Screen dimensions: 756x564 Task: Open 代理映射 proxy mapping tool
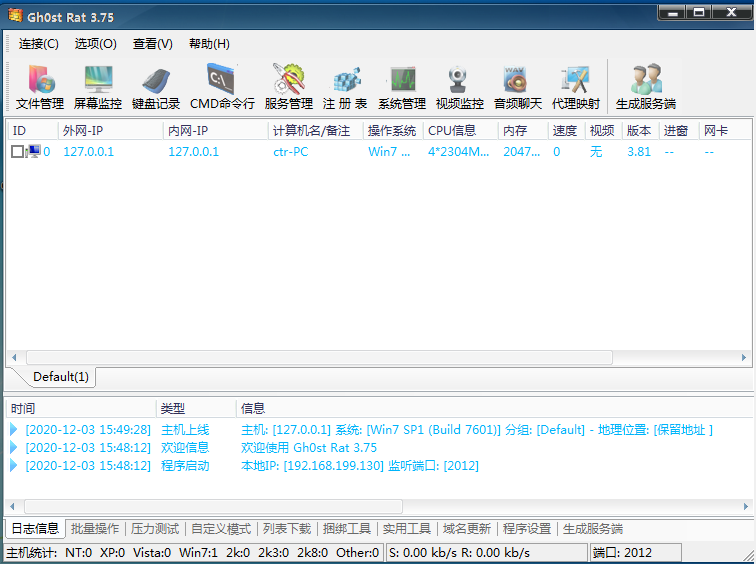click(x=576, y=86)
